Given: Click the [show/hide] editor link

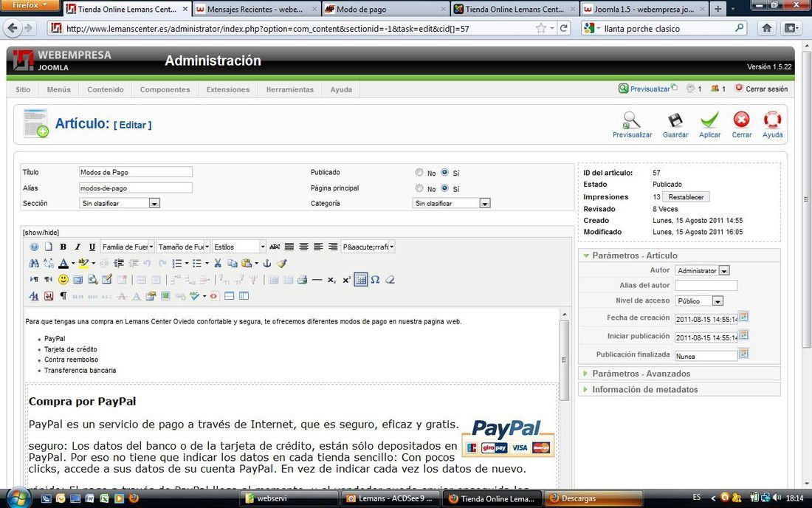Looking at the screenshot, I should [x=41, y=233].
